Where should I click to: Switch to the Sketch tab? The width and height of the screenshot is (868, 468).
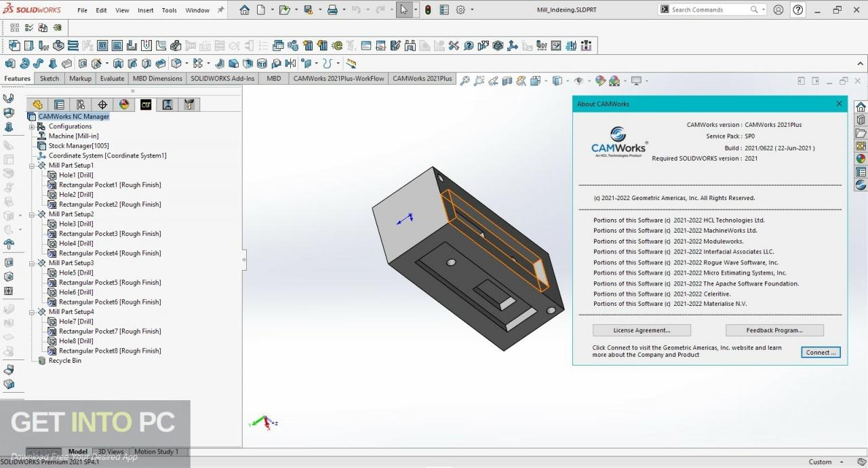tap(50, 79)
